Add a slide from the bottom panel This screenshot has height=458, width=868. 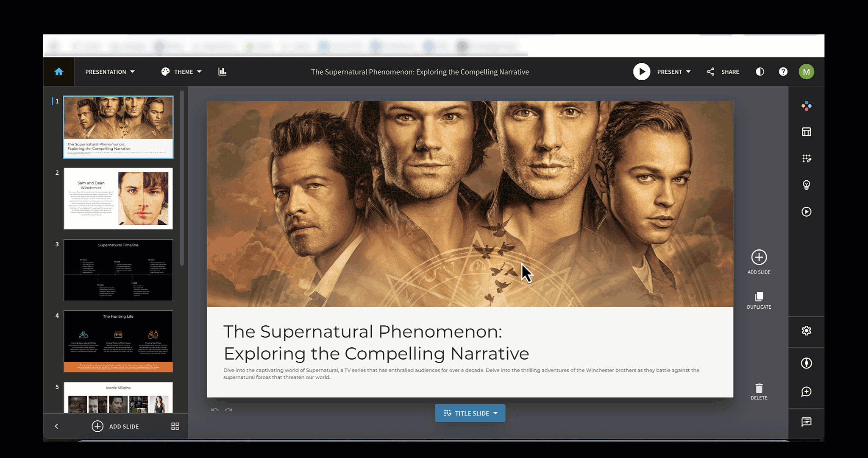[115, 426]
